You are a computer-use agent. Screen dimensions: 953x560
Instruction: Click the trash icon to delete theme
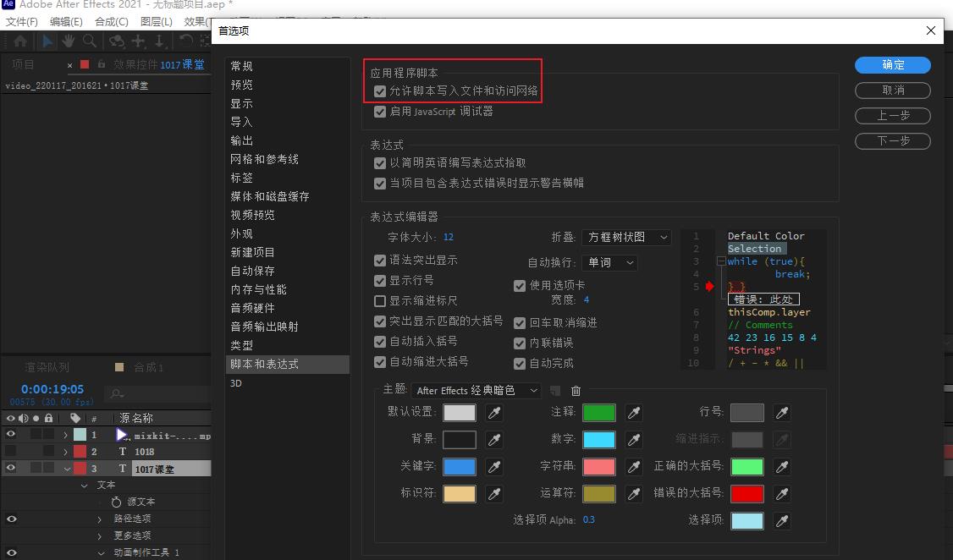(576, 391)
